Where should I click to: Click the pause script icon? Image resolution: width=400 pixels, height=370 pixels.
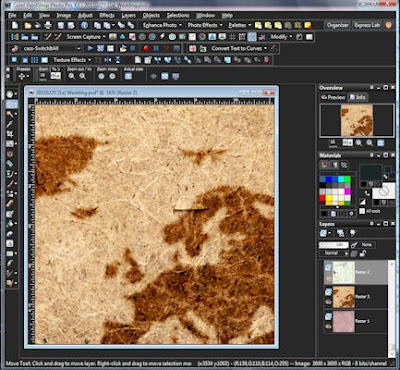(x=156, y=48)
